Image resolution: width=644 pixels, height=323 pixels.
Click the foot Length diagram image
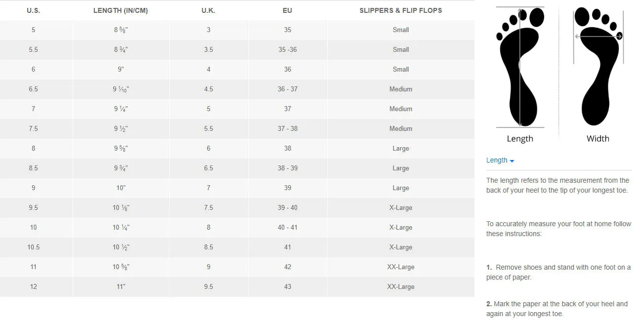pos(520,67)
